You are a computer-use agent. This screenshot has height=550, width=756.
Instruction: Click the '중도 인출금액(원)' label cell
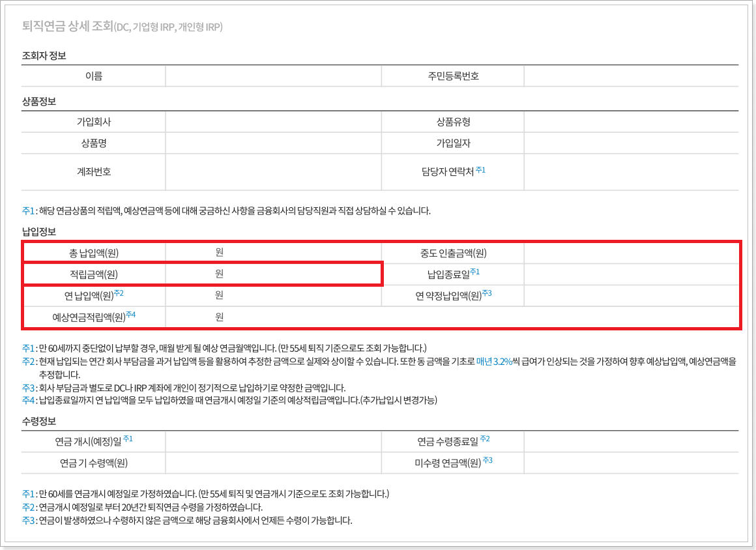(453, 253)
